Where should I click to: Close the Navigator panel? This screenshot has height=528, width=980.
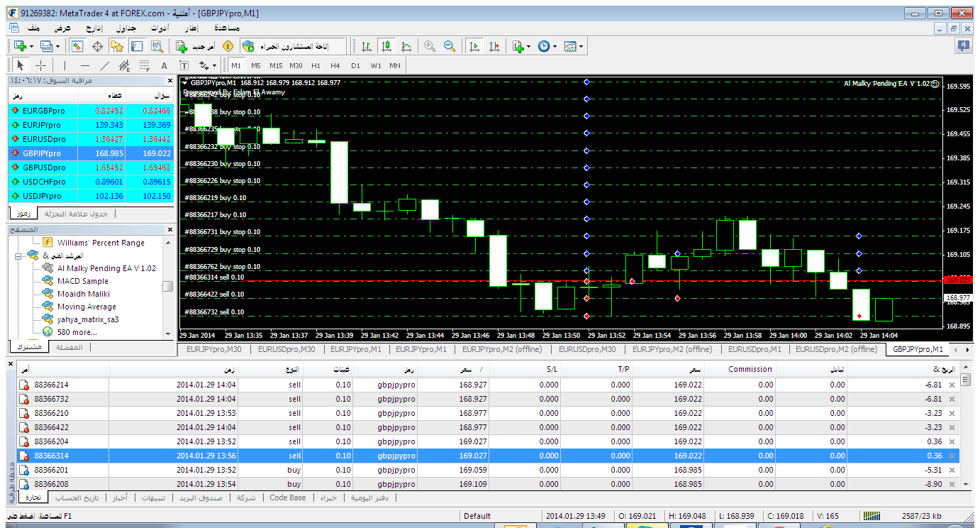coord(169,230)
